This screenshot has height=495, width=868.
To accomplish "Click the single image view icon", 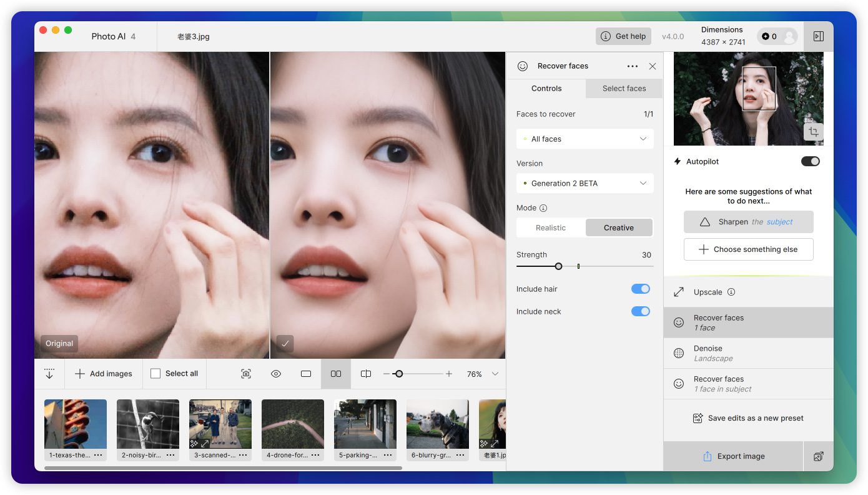I will pos(306,374).
